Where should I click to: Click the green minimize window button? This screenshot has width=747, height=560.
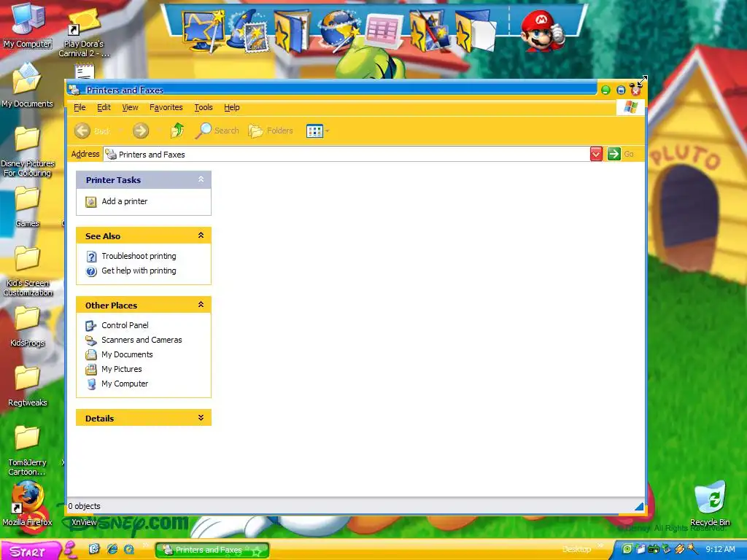(x=605, y=90)
